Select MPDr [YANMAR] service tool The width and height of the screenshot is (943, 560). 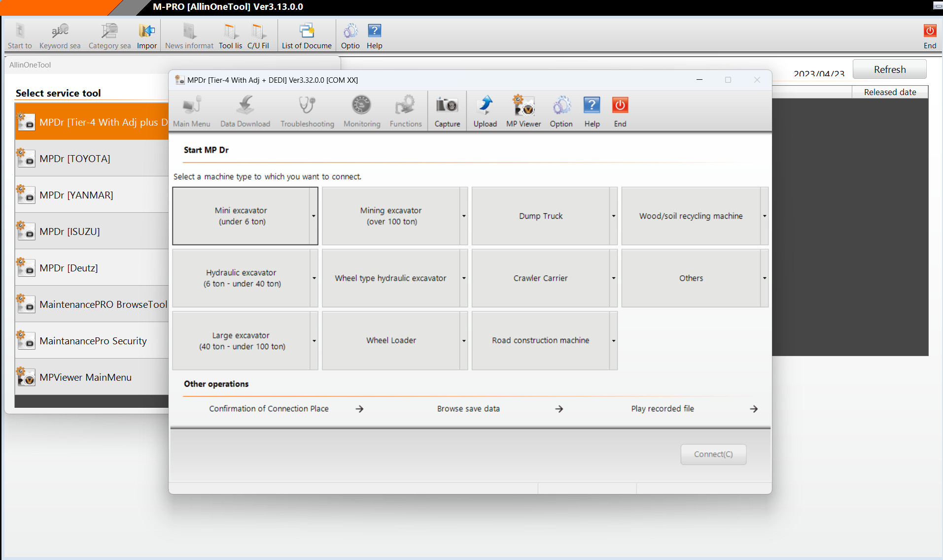click(x=92, y=195)
